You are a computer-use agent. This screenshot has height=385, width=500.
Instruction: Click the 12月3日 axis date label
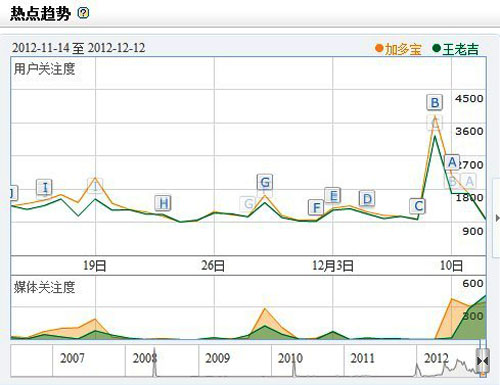333,266
